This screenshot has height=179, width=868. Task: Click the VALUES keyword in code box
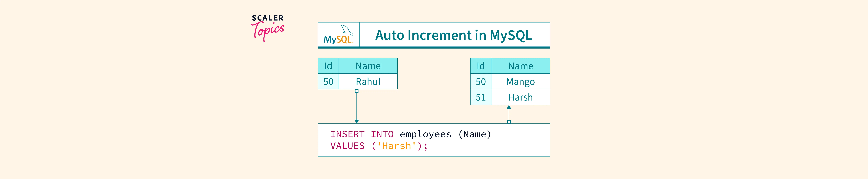point(347,146)
